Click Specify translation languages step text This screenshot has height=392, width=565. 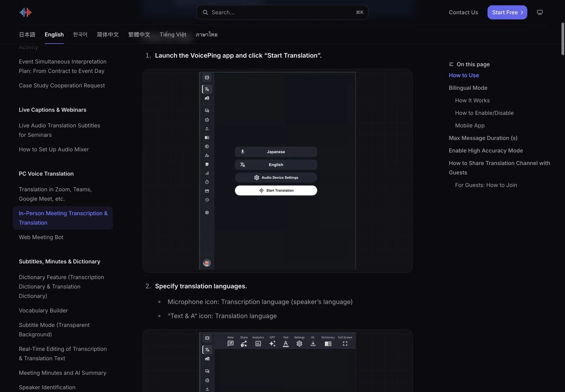pos(201,286)
